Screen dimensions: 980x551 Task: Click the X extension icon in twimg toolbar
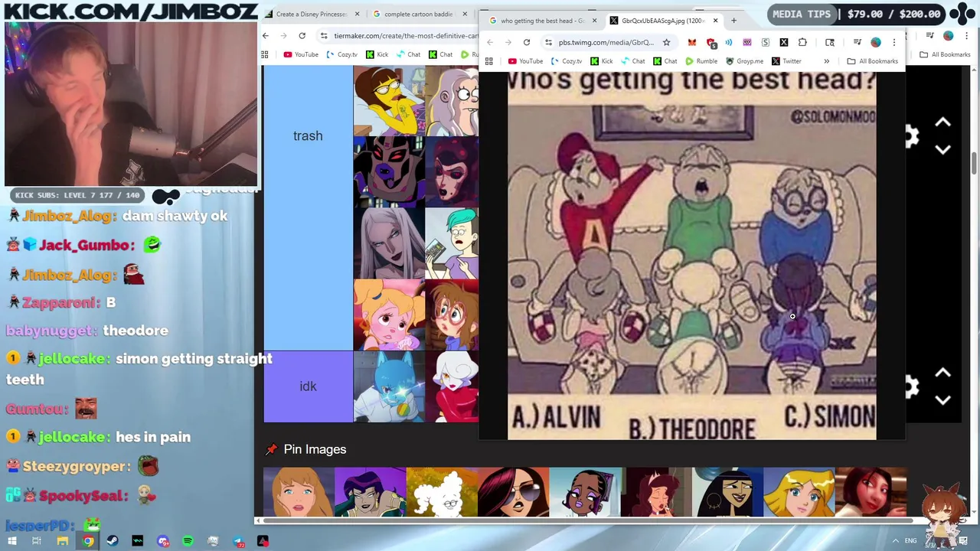pyautogui.click(x=784, y=42)
